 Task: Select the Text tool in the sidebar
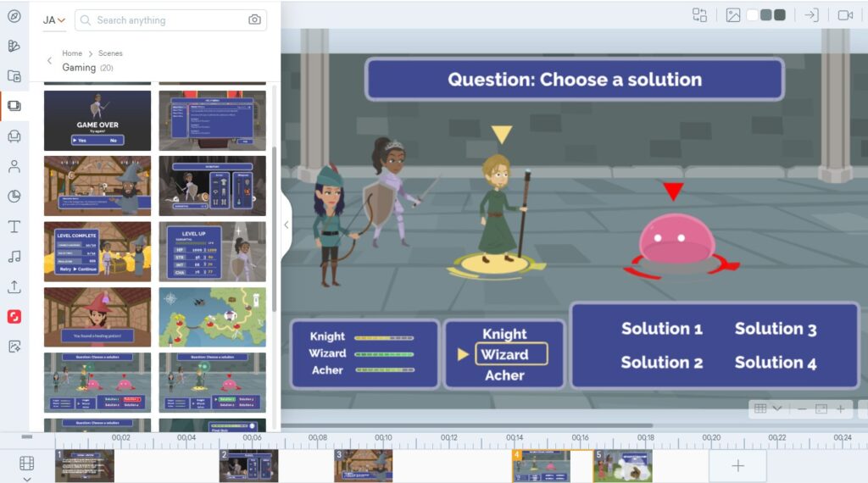[14, 226]
